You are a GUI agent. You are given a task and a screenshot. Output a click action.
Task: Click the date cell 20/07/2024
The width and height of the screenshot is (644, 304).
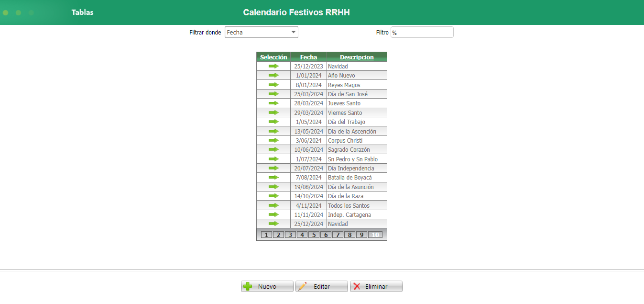308,169
